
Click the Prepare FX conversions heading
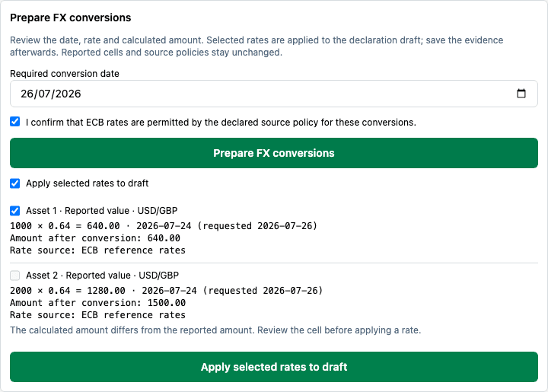point(71,18)
